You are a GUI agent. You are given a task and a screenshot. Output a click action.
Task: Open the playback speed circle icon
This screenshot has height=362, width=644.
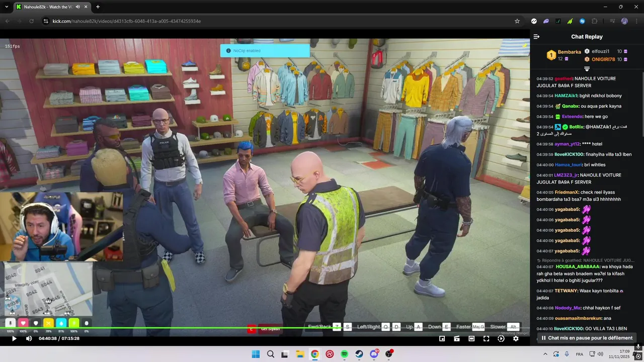coord(501,339)
